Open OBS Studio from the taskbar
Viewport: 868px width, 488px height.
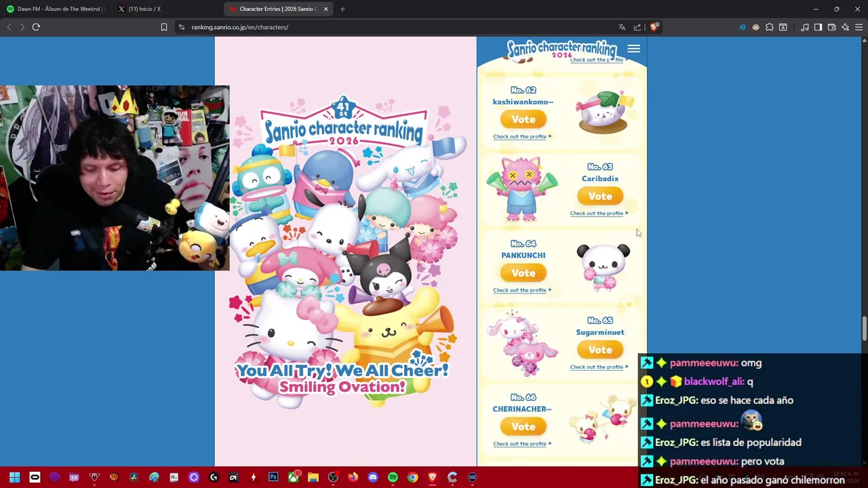click(333, 477)
